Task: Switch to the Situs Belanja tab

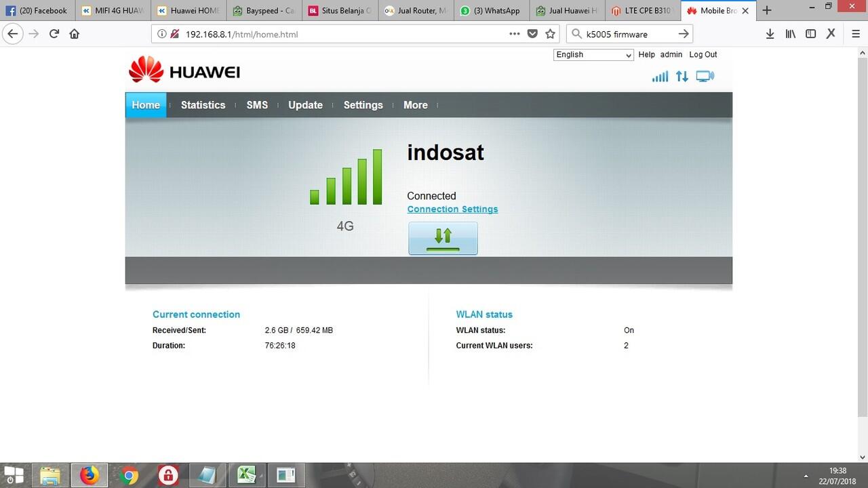Action: [340, 10]
